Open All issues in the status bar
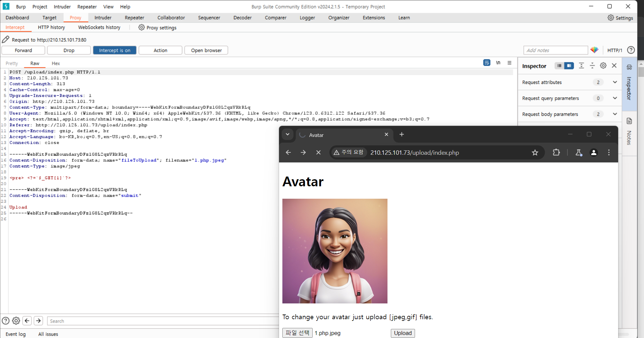The image size is (644, 338). [x=48, y=334]
